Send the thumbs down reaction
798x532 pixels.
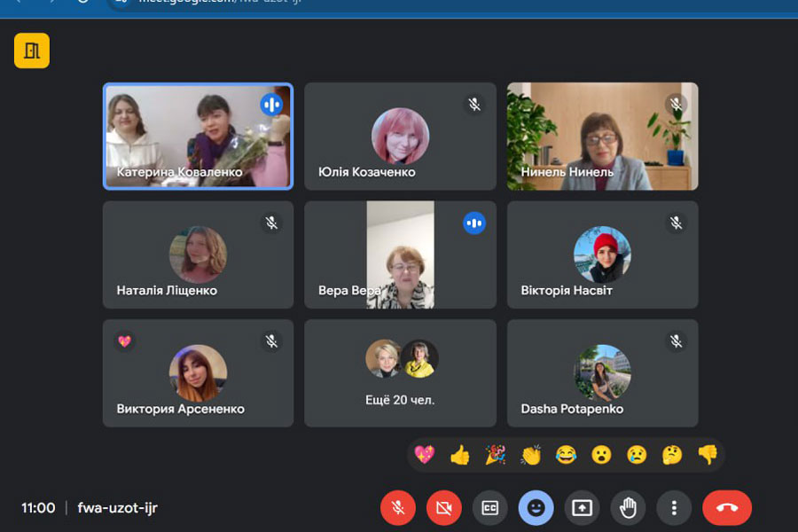pos(708,454)
